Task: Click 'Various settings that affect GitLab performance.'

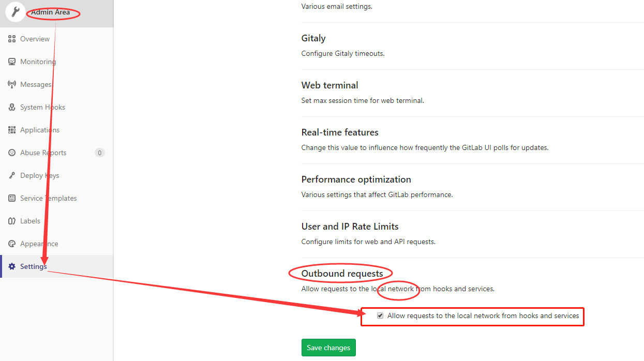Action: click(x=377, y=194)
